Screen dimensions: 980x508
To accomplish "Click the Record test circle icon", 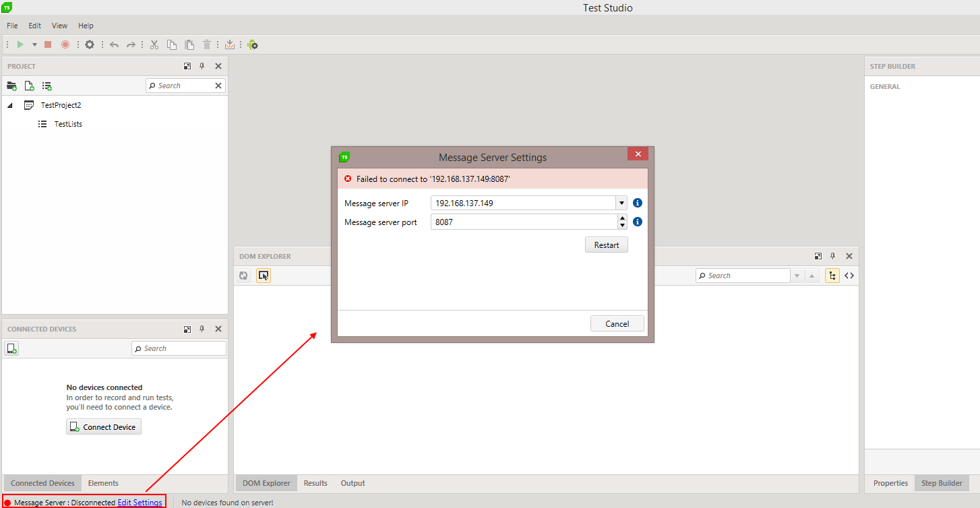I will 65,44.
